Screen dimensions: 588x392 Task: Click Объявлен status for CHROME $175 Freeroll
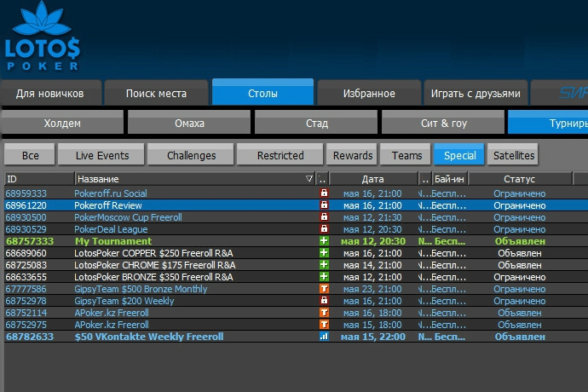click(519, 265)
